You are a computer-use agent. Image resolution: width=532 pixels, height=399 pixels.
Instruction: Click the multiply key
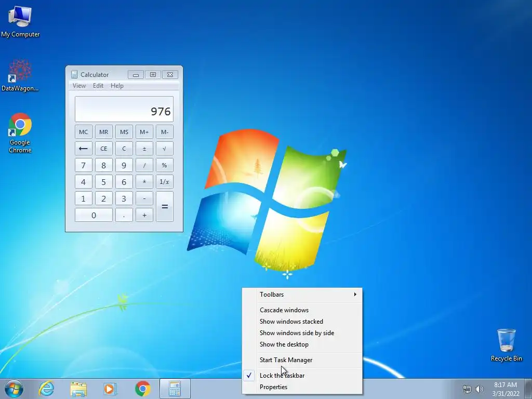[x=144, y=182]
